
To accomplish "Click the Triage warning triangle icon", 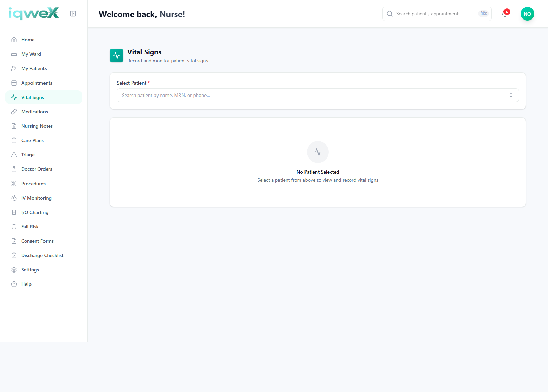I will coord(14,155).
